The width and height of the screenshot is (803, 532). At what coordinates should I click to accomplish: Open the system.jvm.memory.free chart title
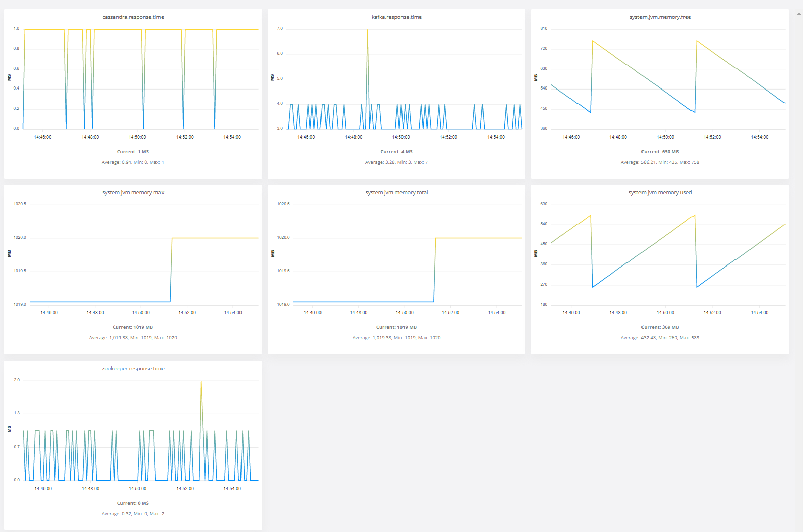point(660,17)
